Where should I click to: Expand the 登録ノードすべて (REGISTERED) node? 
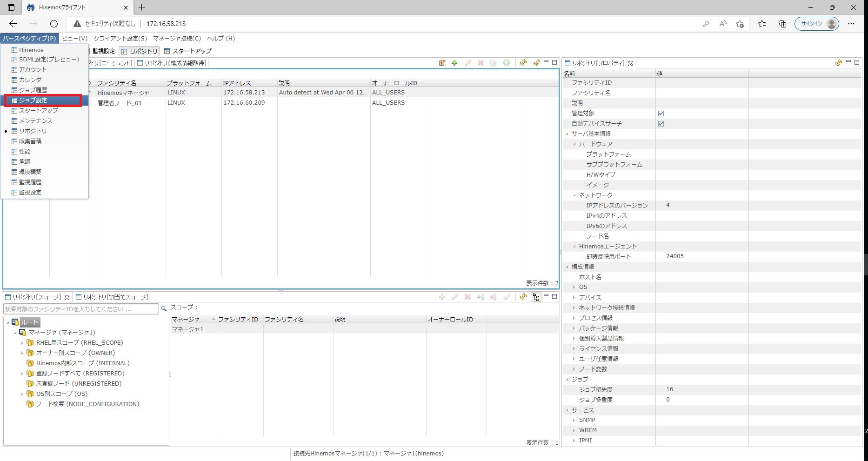click(22, 374)
